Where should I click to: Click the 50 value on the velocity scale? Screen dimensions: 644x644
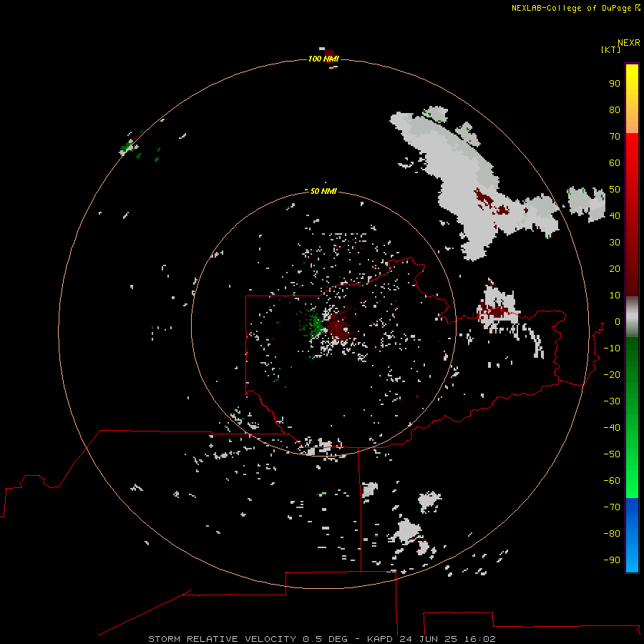tap(615, 190)
